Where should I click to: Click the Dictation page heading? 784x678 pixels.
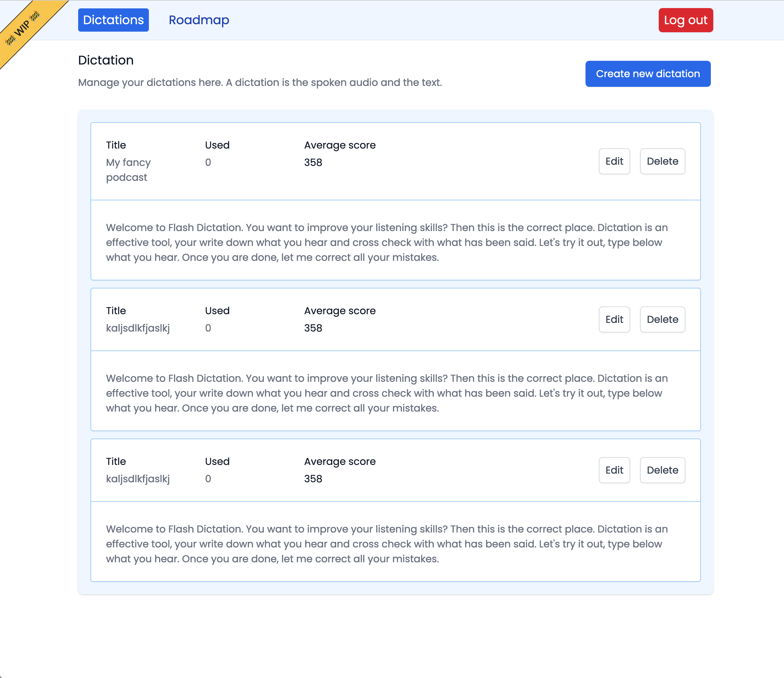point(106,60)
